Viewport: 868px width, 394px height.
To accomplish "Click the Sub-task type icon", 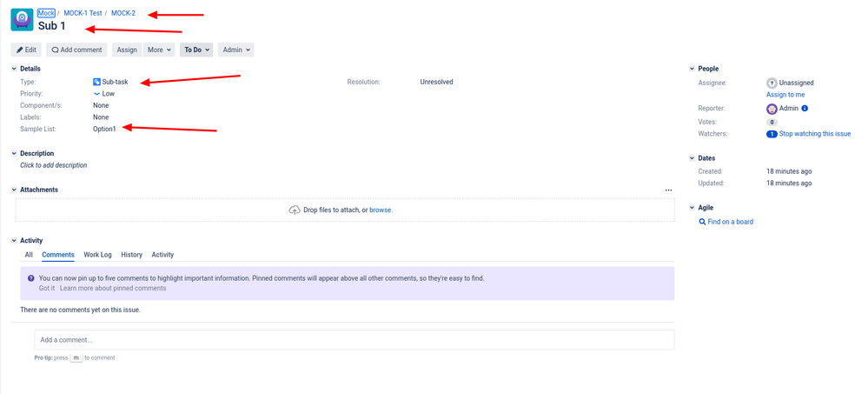I will (x=96, y=82).
